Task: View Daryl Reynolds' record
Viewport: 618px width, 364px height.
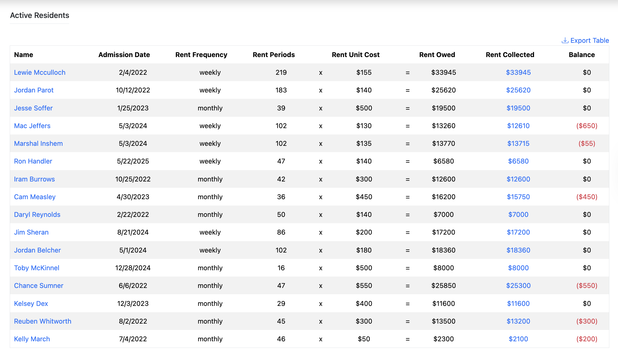Action: (37, 214)
